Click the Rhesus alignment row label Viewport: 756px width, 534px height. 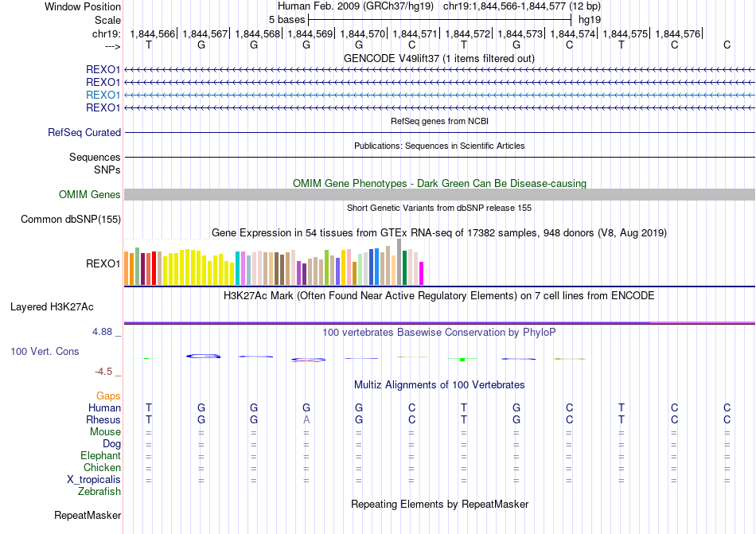[x=103, y=419]
